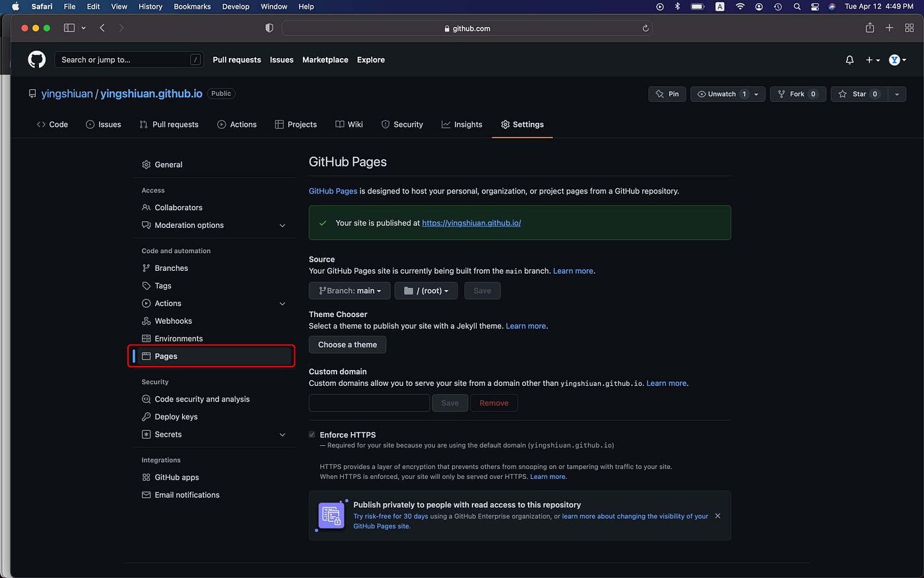
Task: Open Deploy keys settings
Action: click(x=213, y=417)
